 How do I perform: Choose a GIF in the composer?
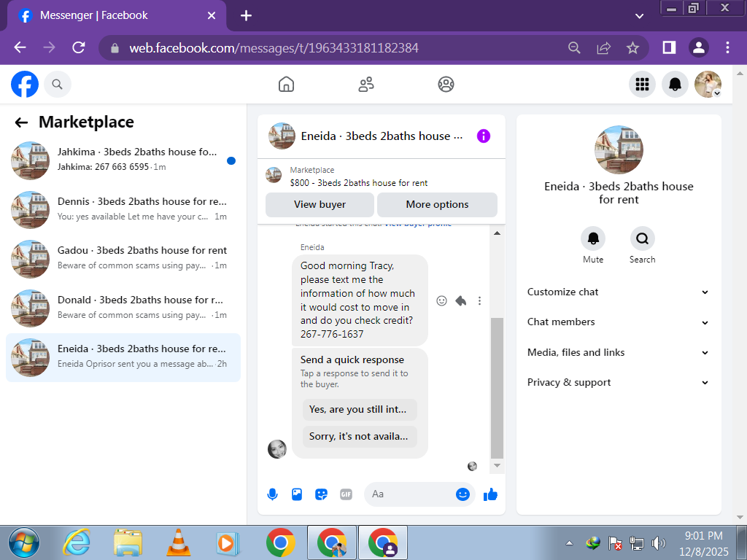pos(346,494)
